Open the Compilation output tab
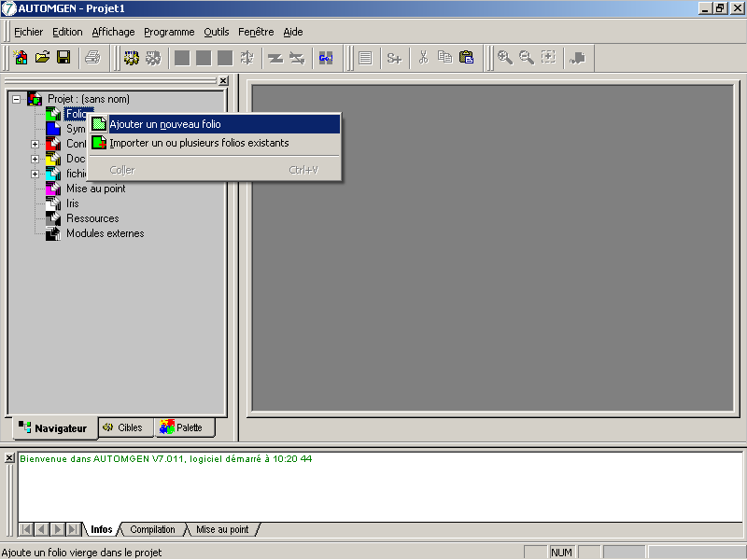This screenshot has height=560, width=747. click(152, 529)
